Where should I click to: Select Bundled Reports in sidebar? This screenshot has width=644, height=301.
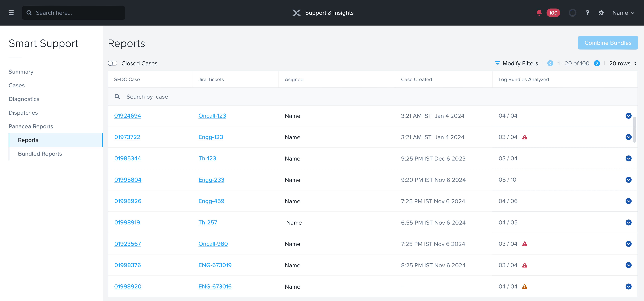tap(40, 154)
